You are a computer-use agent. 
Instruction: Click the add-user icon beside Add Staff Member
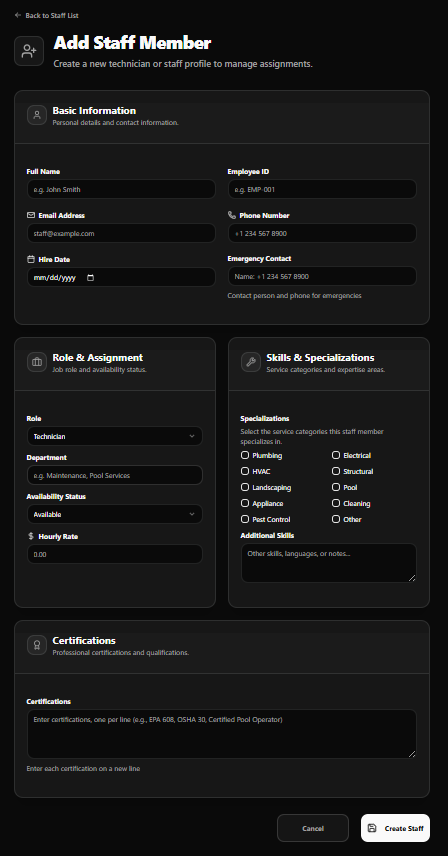pyautogui.click(x=29, y=51)
